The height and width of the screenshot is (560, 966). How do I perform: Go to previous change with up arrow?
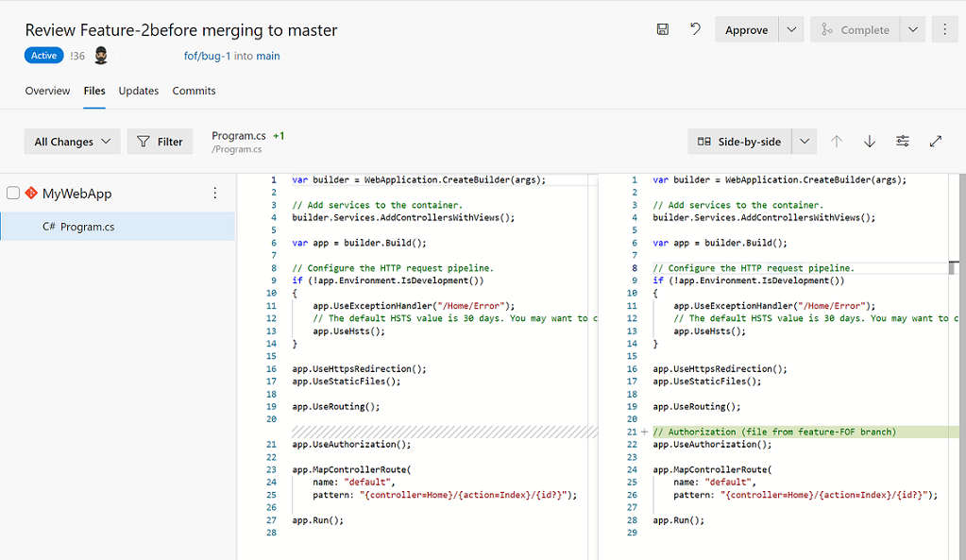pos(836,141)
